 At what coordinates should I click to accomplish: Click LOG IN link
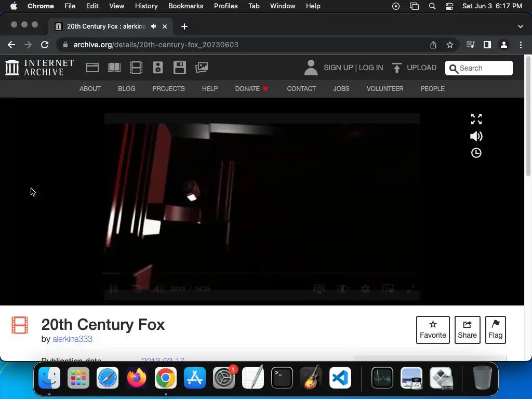click(371, 68)
